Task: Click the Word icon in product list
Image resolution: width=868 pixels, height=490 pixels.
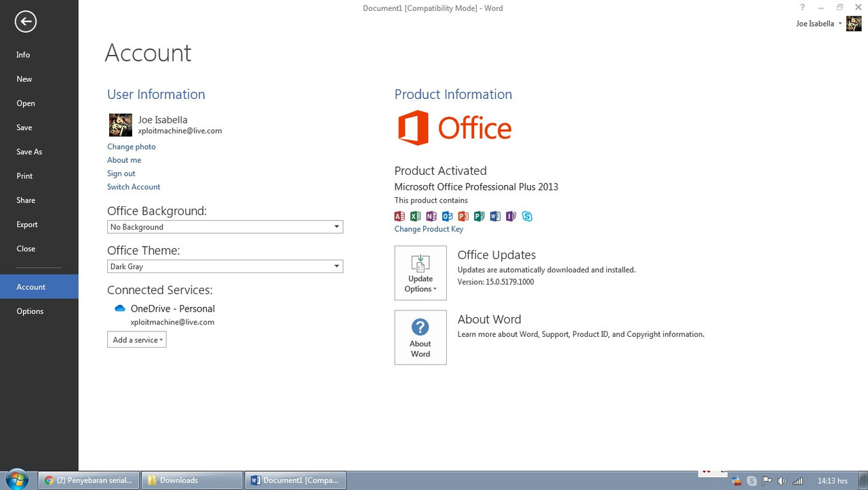Action: [x=495, y=216]
